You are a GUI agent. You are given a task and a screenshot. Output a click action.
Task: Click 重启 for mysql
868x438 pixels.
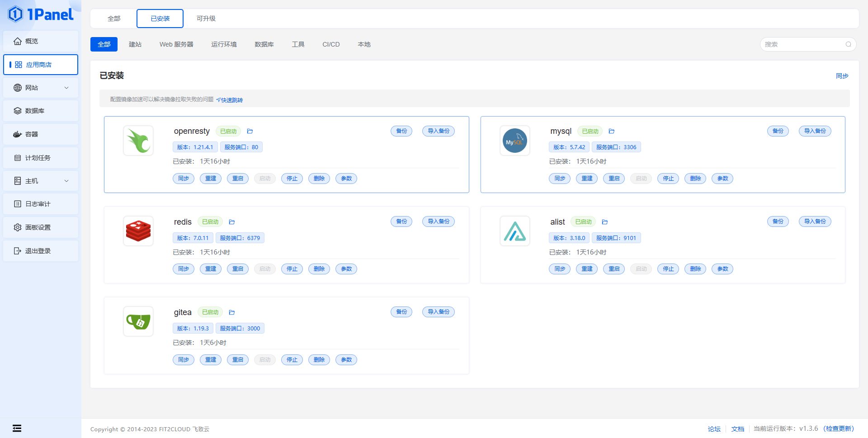tap(614, 179)
